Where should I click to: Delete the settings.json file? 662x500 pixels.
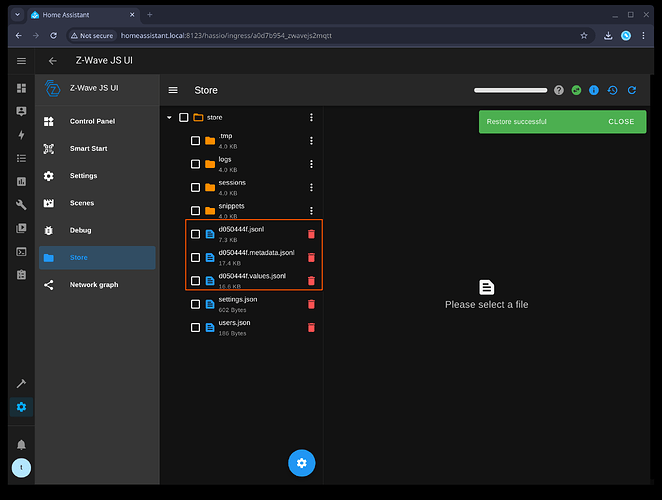(x=311, y=304)
